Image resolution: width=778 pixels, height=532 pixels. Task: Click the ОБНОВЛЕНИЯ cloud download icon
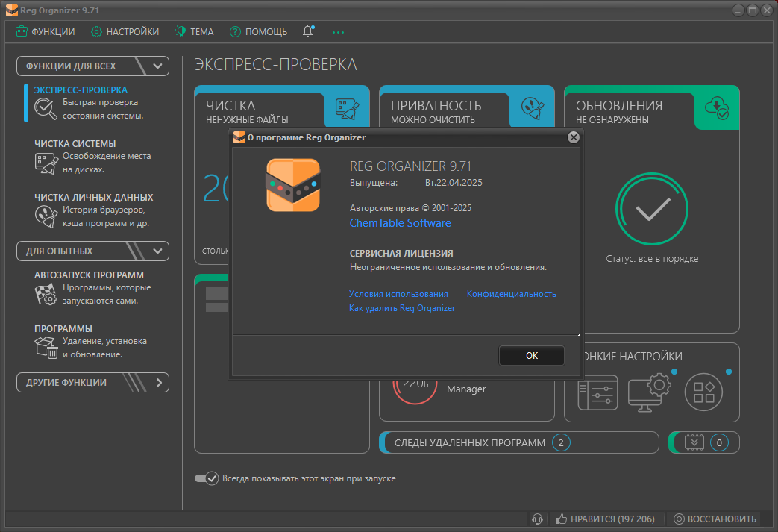tap(717, 108)
